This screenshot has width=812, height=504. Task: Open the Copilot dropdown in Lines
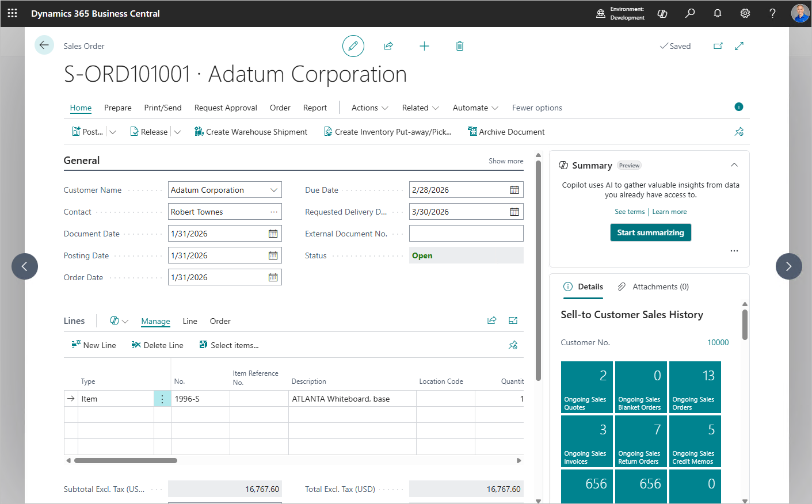tap(119, 320)
